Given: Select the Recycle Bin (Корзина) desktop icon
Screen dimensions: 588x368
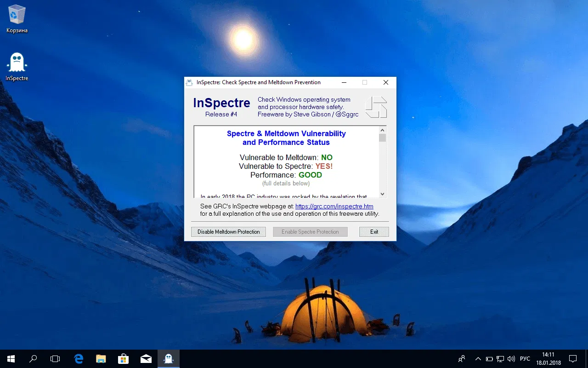Looking at the screenshot, I should coord(17,20).
